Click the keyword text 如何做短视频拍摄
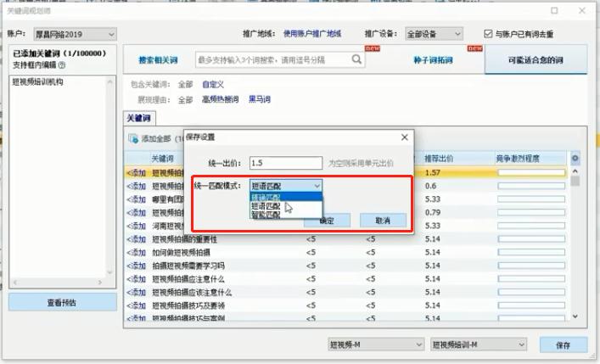The width and height of the screenshot is (600, 364). pyautogui.click(x=182, y=253)
